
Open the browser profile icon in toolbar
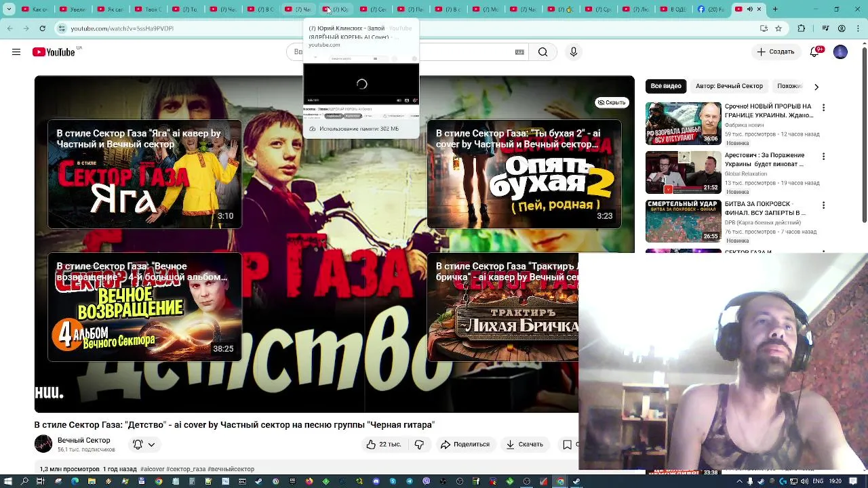[x=842, y=28]
